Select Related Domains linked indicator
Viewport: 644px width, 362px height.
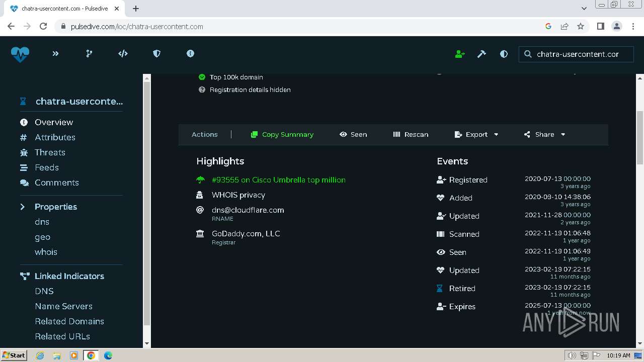69,321
